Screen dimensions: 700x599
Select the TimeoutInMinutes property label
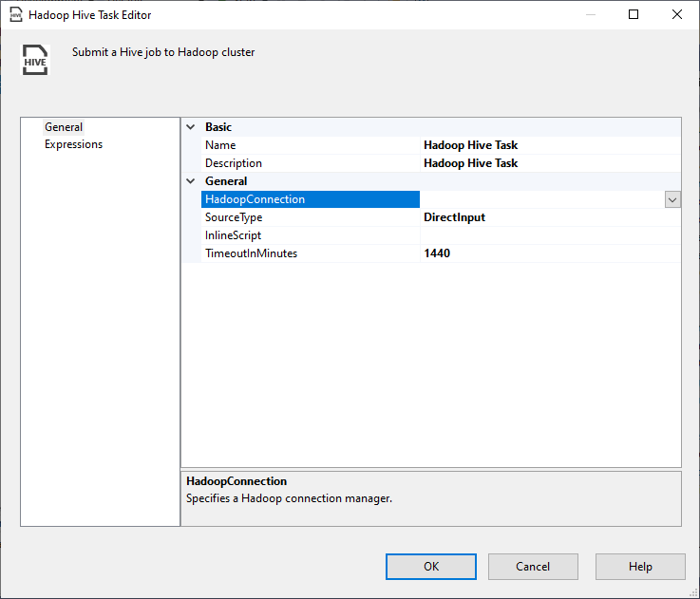tap(251, 253)
